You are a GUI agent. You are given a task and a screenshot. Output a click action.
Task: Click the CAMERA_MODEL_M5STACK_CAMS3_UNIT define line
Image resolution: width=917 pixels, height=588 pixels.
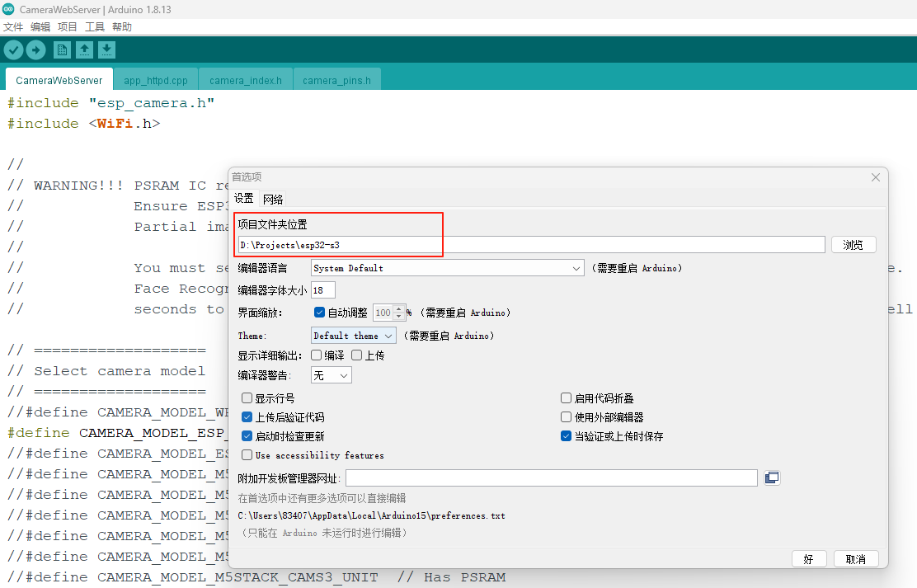click(x=256, y=577)
